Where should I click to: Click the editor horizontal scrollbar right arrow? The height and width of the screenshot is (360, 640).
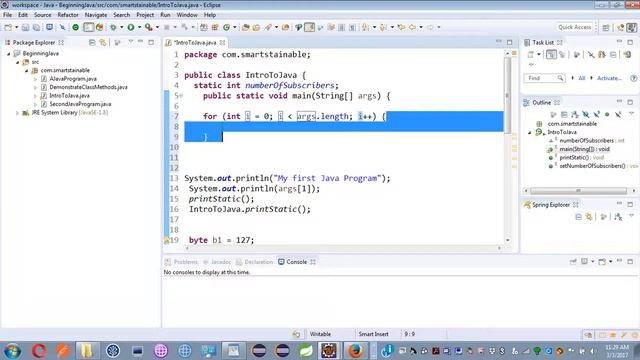[x=499, y=248]
